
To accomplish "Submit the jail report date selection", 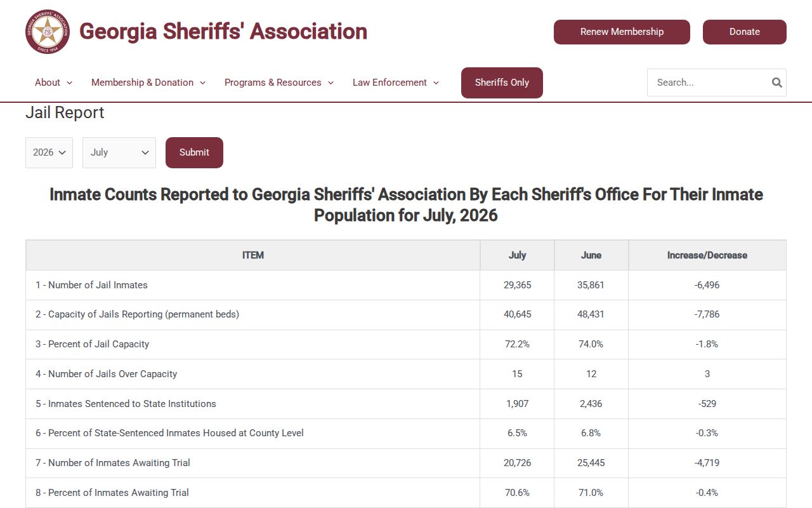I will click(x=194, y=152).
